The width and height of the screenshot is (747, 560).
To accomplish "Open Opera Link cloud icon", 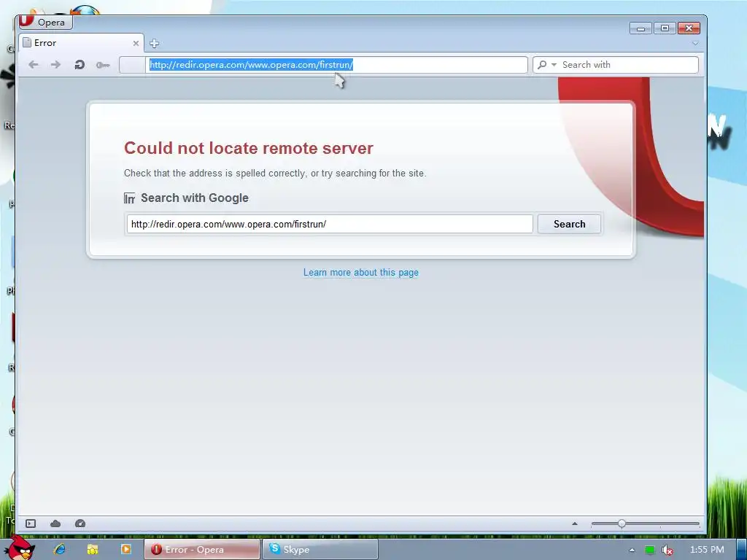I will (x=55, y=524).
